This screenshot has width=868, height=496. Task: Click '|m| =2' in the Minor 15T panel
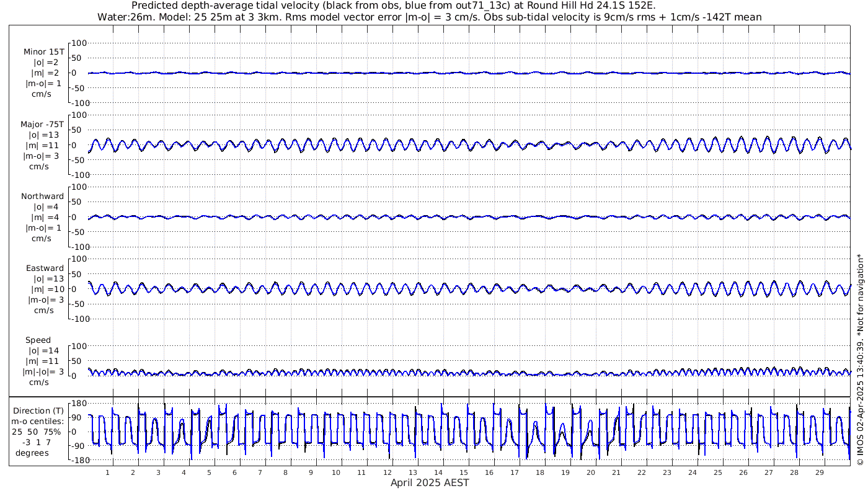pos(46,73)
